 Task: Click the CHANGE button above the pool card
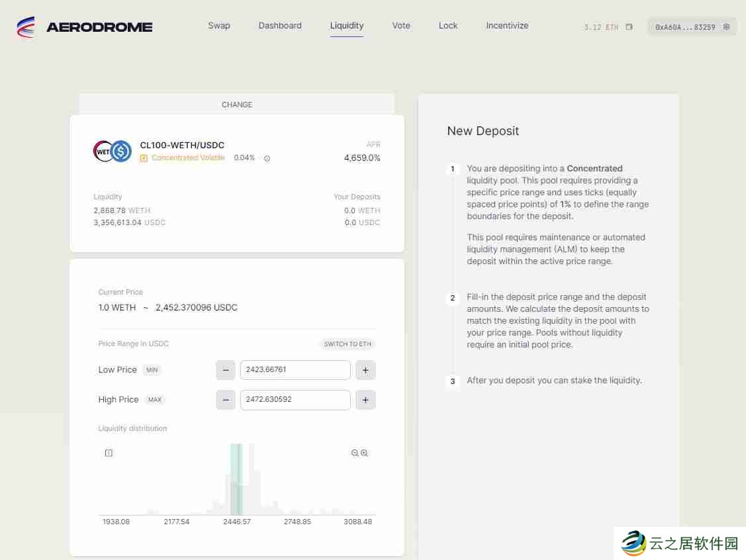(237, 105)
